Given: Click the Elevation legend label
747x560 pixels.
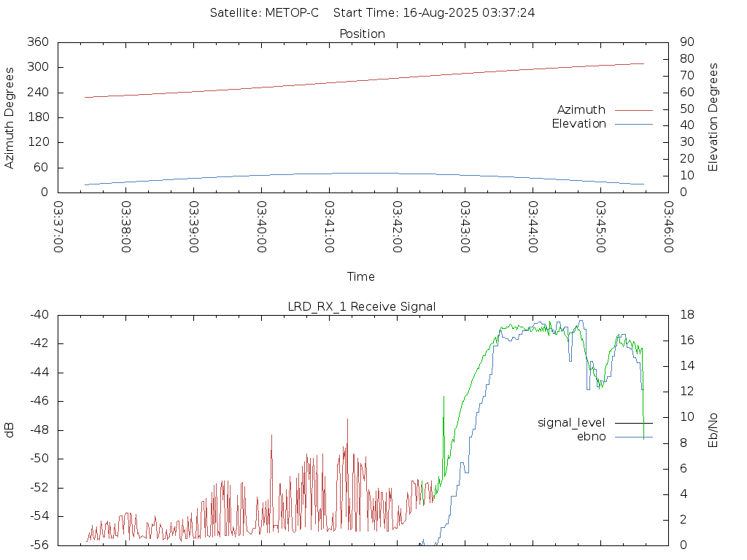Looking at the screenshot, I should point(578,124).
